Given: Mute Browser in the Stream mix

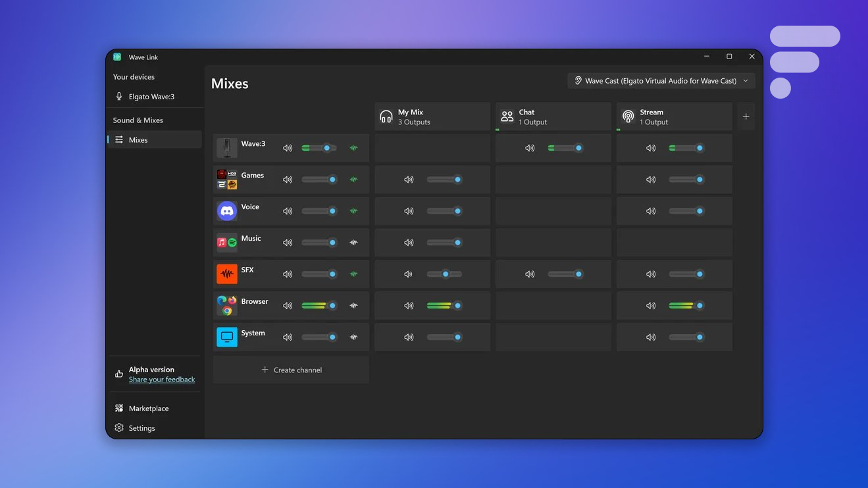Looking at the screenshot, I should [651, 306].
